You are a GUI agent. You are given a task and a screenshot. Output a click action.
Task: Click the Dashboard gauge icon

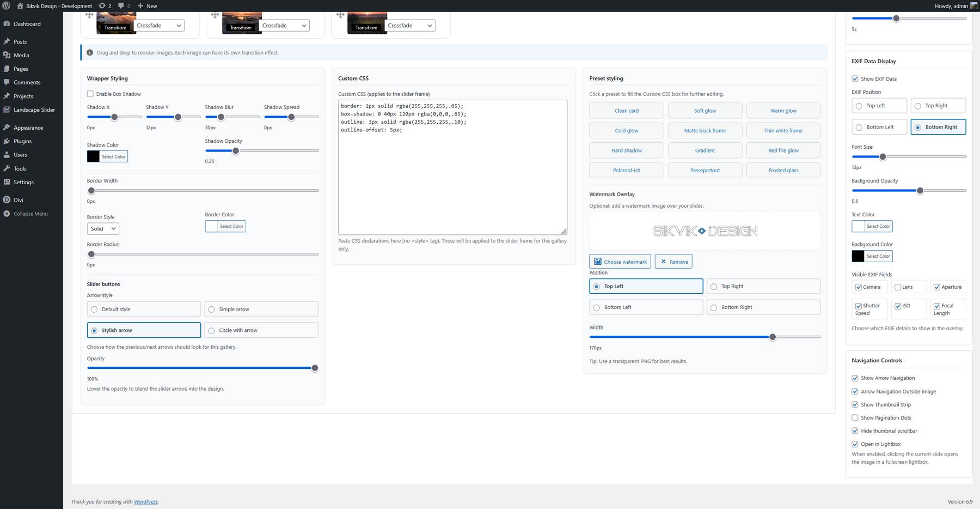(x=7, y=24)
